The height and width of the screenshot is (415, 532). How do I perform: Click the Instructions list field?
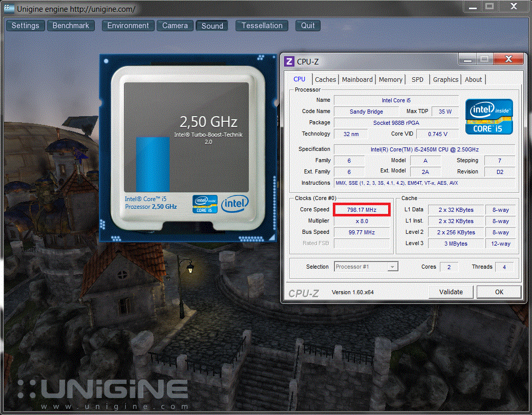point(424,183)
